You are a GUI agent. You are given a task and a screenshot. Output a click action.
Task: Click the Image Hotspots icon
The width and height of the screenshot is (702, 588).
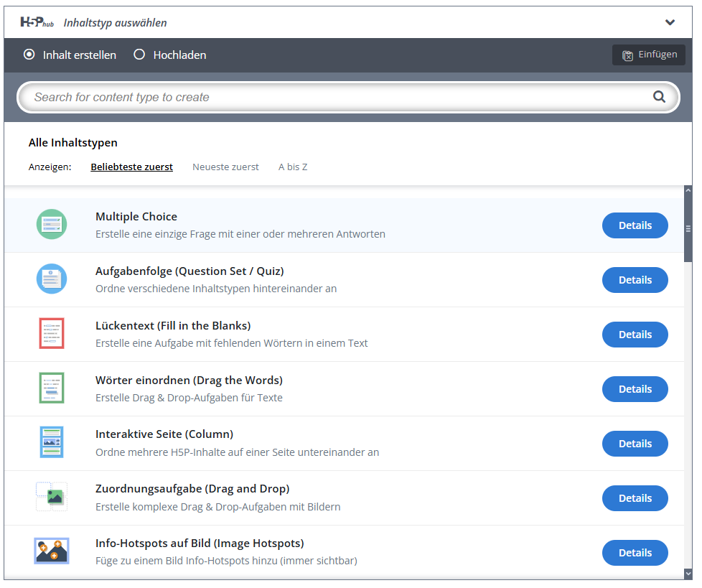[x=52, y=551]
